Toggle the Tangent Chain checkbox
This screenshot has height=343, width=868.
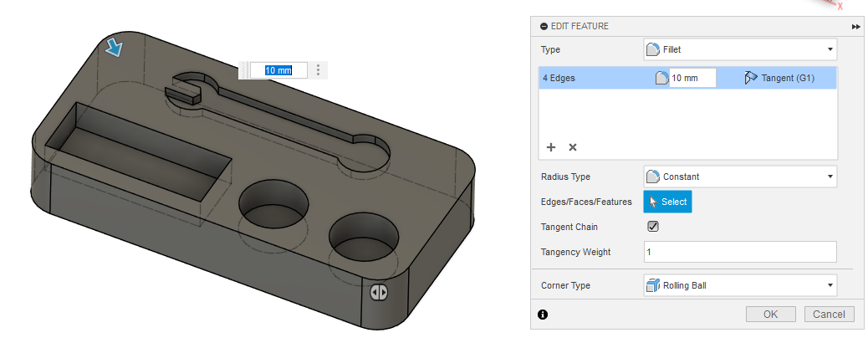pos(653,227)
